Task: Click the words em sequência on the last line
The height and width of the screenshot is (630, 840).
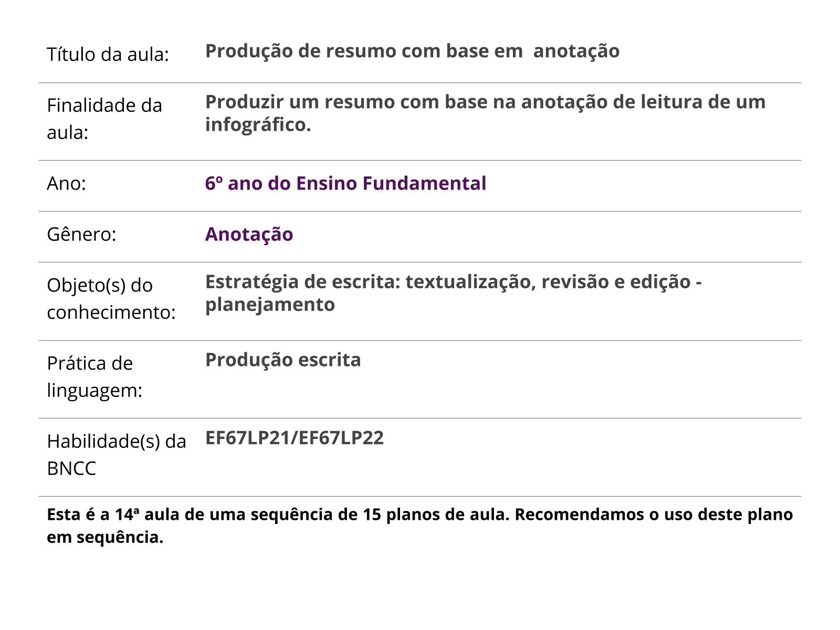Action: click(x=105, y=538)
